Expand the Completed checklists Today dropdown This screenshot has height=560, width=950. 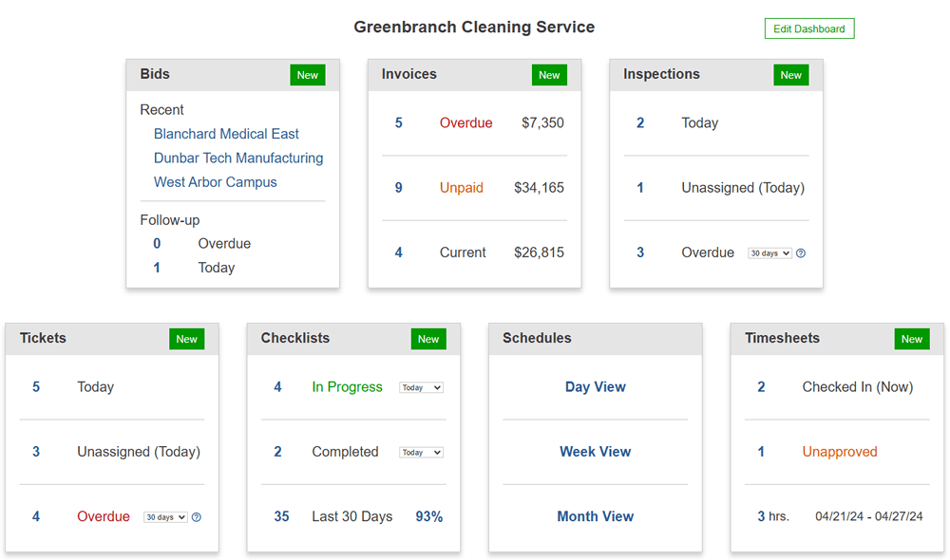click(x=421, y=453)
